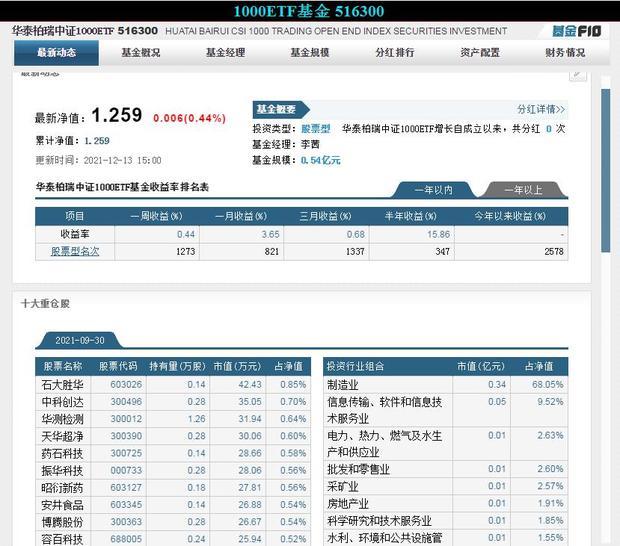Open the 基金经理 tab
The image size is (620, 546).
pyautogui.click(x=225, y=53)
